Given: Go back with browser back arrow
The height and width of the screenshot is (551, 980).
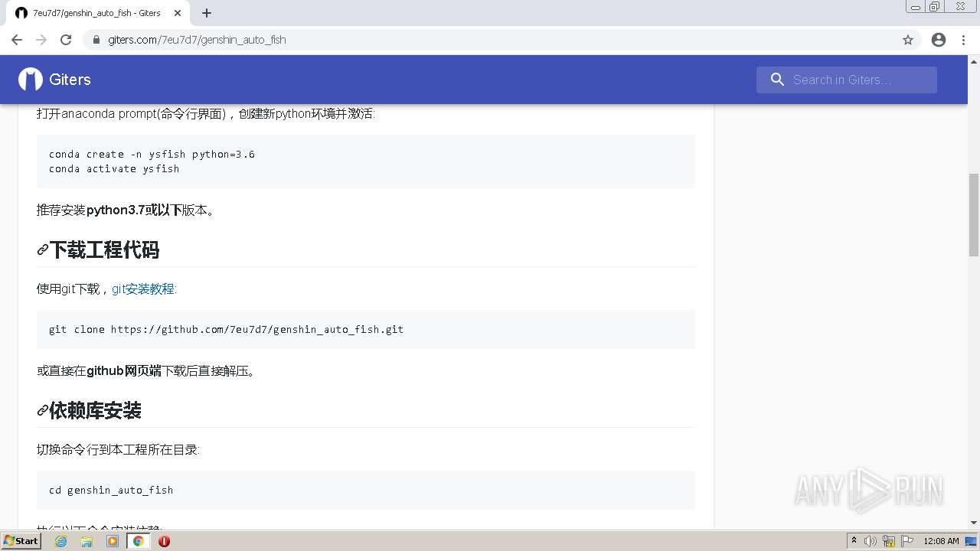Looking at the screenshot, I should (x=17, y=40).
